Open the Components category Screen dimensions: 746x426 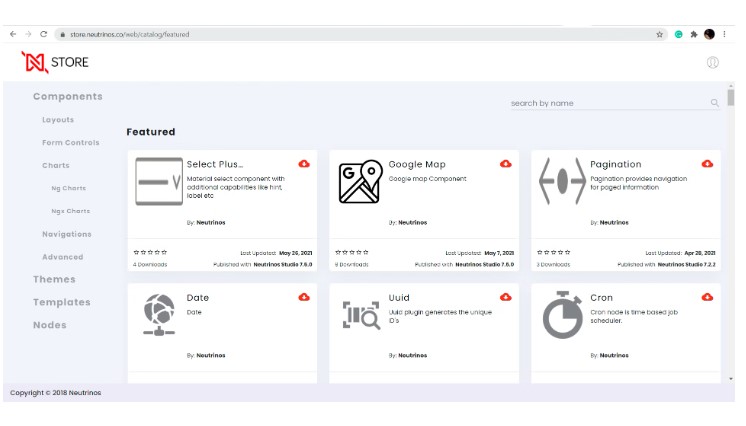[x=68, y=97]
